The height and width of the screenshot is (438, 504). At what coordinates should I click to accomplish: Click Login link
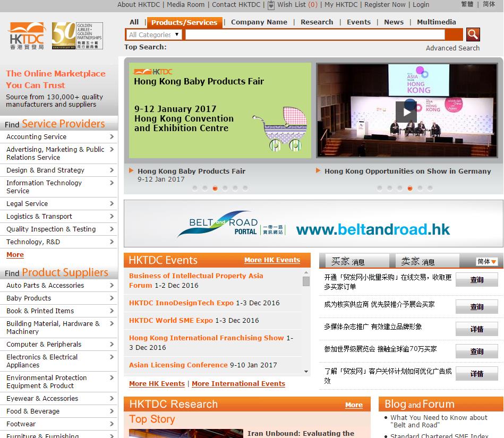(x=421, y=4)
